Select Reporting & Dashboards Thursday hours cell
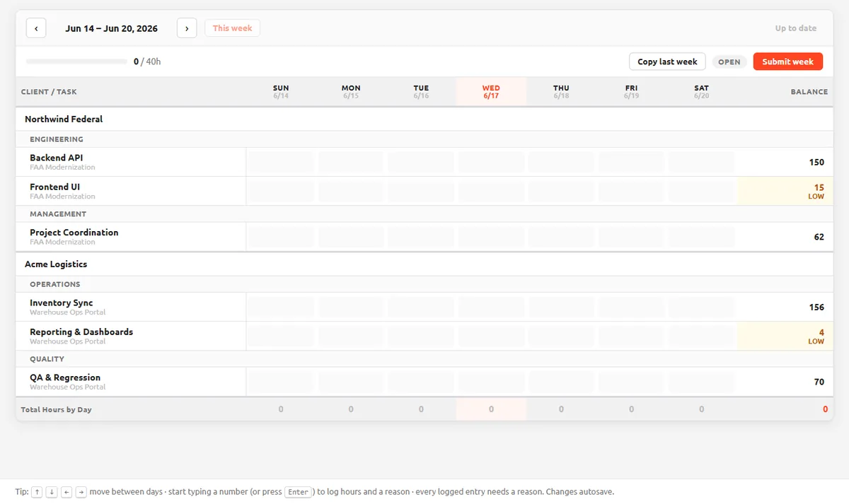Image resolution: width=849 pixels, height=504 pixels. (x=561, y=336)
